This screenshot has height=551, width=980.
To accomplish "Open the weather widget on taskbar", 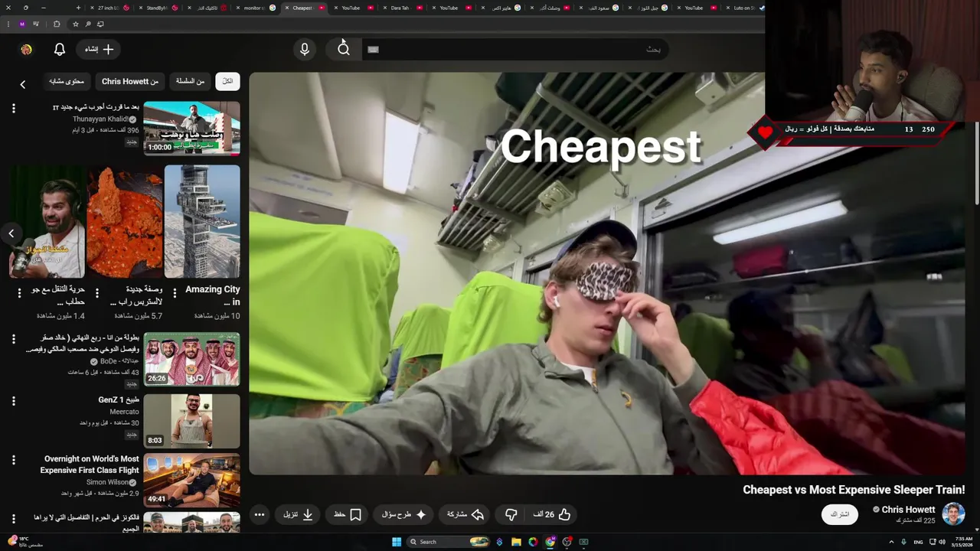I will [x=24, y=541].
